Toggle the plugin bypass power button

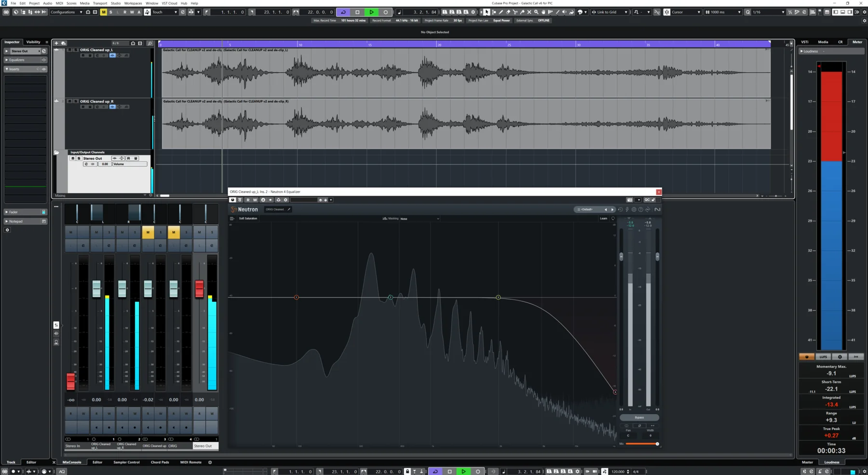click(233, 200)
